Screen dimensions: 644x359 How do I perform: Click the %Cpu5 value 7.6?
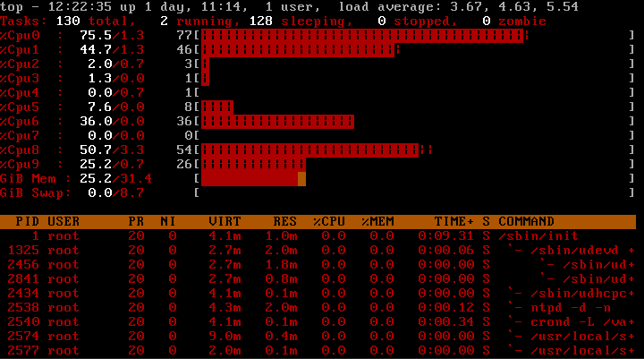pyautogui.click(x=100, y=107)
